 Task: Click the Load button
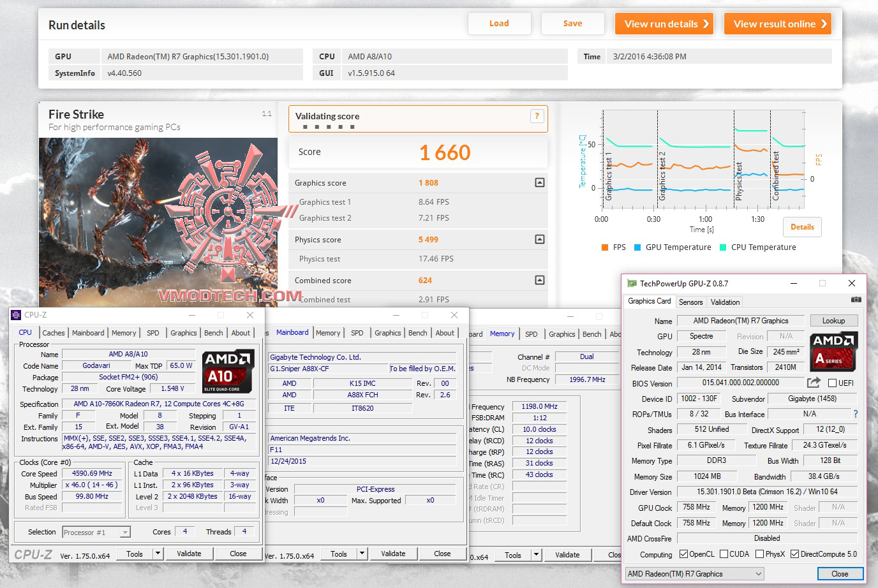(x=499, y=24)
